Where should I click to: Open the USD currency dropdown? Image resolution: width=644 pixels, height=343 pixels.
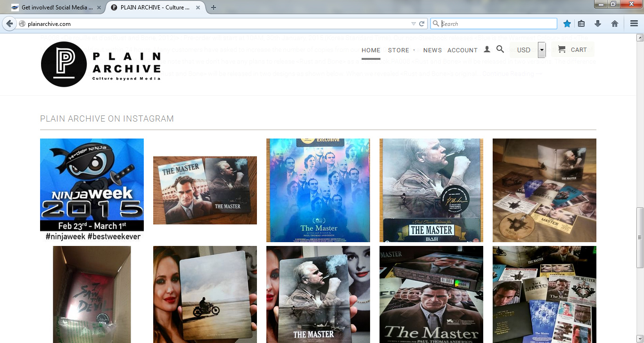coord(528,49)
